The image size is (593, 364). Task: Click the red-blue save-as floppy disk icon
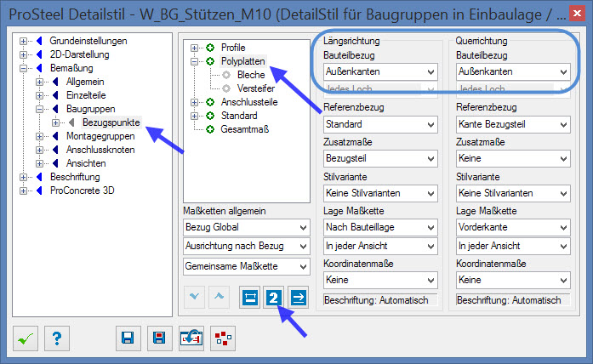coord(160,338)
